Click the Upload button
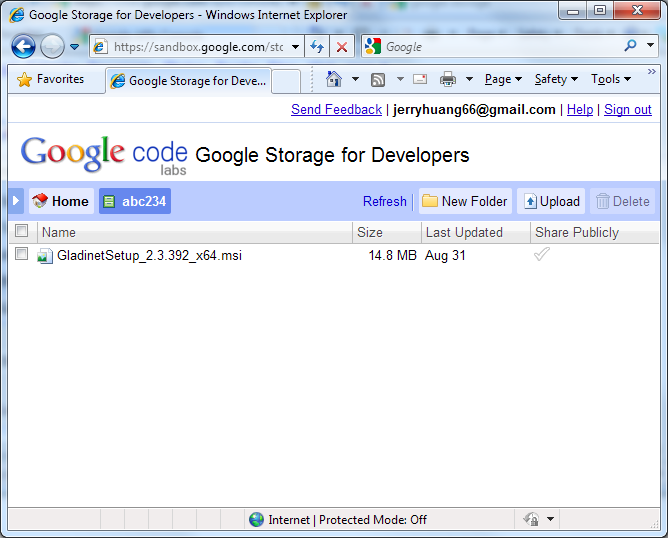Image resolution: width=668 pixels, height=538 pixels. coord(551,201)
